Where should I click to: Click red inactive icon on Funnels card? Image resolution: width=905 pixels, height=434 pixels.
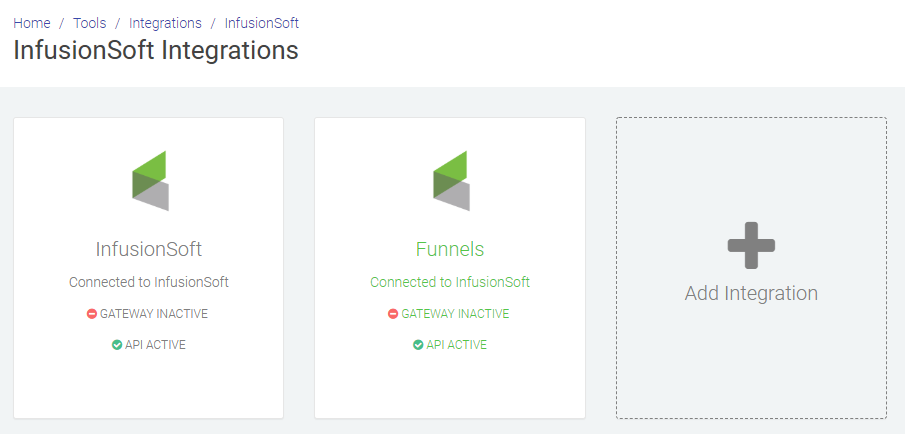pyautogui.click(x=393, y=314)
